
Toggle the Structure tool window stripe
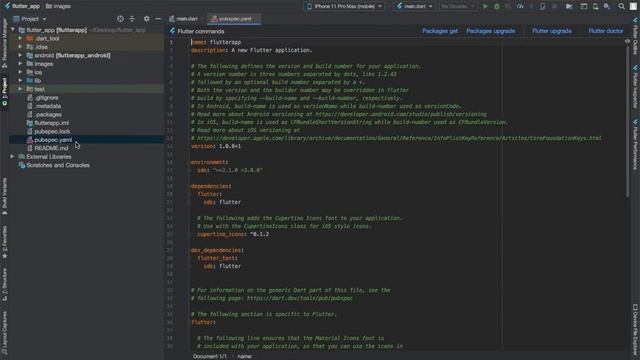pyautogui.click(x=4, y=284)
